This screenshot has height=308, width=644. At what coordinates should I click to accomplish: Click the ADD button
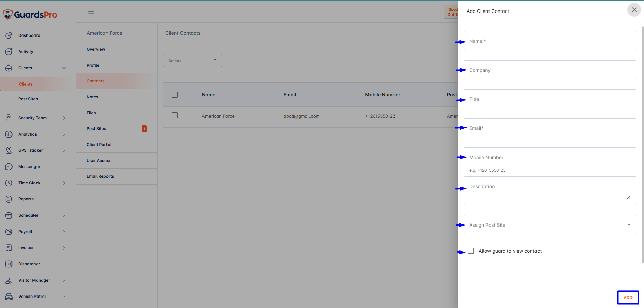(628, 298)
